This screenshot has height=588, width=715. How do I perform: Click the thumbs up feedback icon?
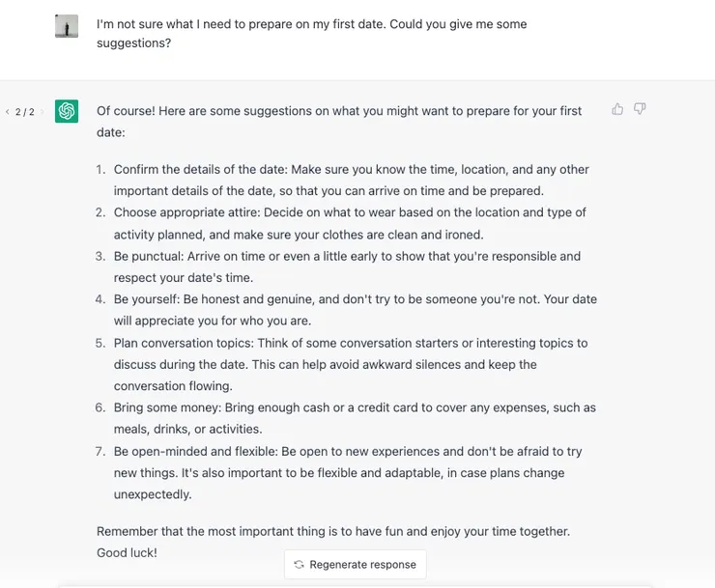point(617,109)
